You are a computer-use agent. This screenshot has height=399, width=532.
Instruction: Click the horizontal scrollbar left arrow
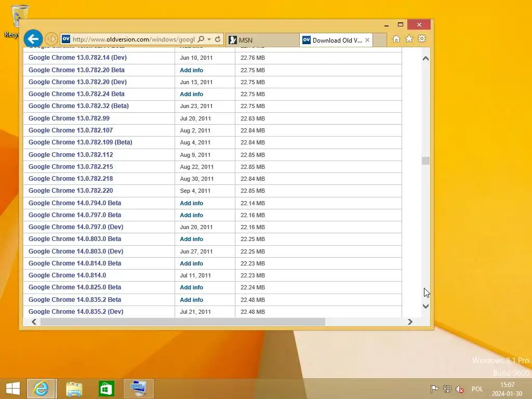pyautogui.click(x=34, y=322)
